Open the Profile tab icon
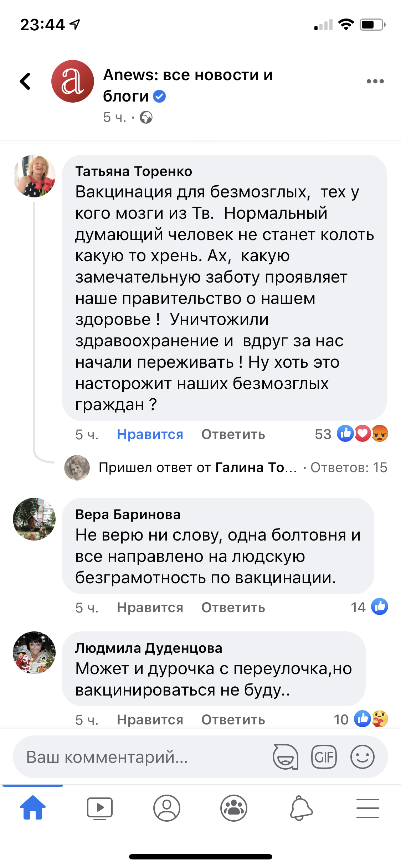Screen dimensions: 401x868 click(x=167, y=808)
